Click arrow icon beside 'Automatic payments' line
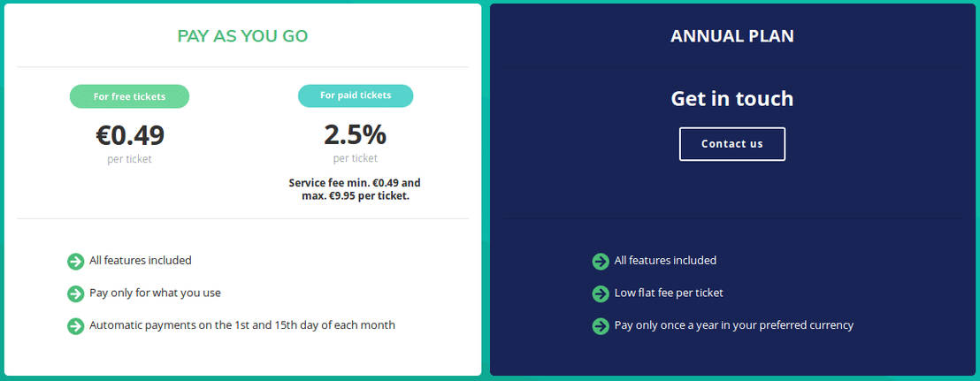Image resolution: width=980 pixels, height=381 pixels. point(76,325)
